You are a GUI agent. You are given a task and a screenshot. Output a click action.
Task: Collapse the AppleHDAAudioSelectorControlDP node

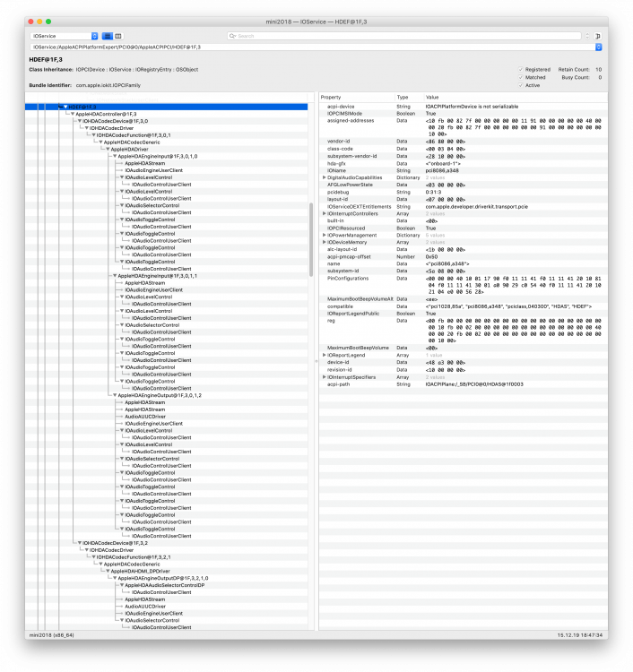(x=122, y=585)
